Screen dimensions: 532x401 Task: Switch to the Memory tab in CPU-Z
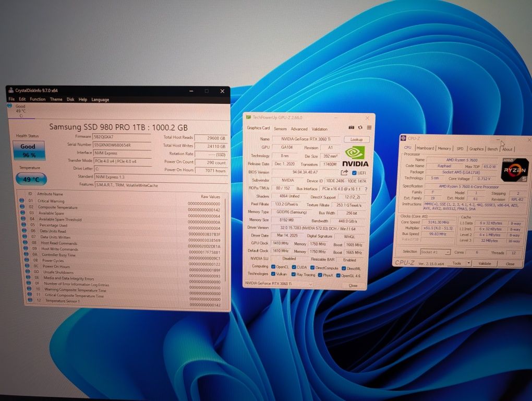coord(444,148)
